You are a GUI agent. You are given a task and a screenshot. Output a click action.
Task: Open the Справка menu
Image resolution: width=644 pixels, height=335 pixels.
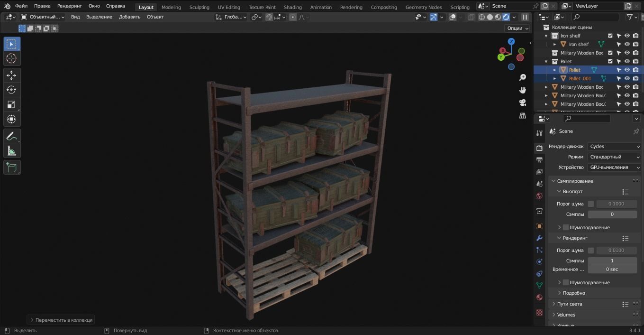[x=116, y=6]
